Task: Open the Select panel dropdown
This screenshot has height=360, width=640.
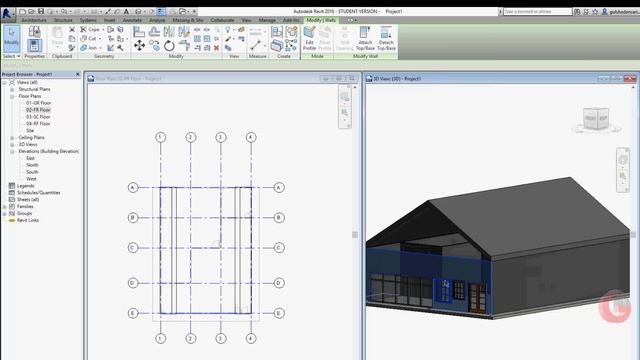Action: pos(11,56)
